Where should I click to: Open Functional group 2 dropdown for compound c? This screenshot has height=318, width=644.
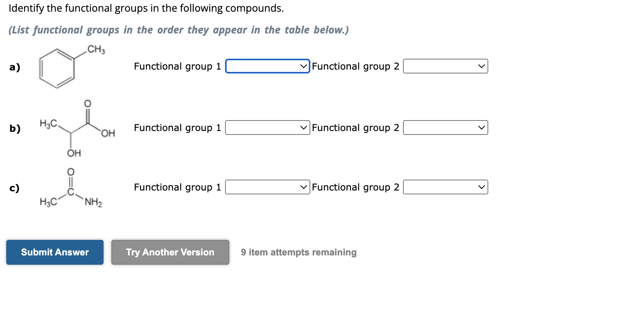(x=445, y=187)
